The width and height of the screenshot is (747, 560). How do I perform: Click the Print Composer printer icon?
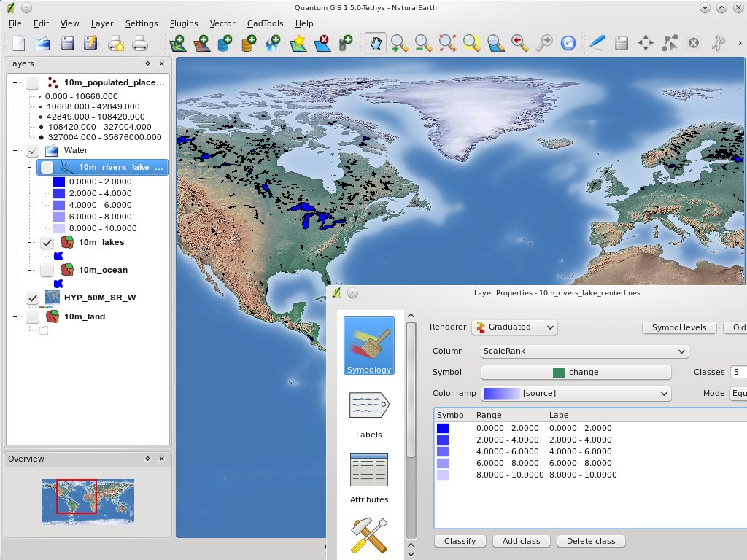tap(139, 43)
